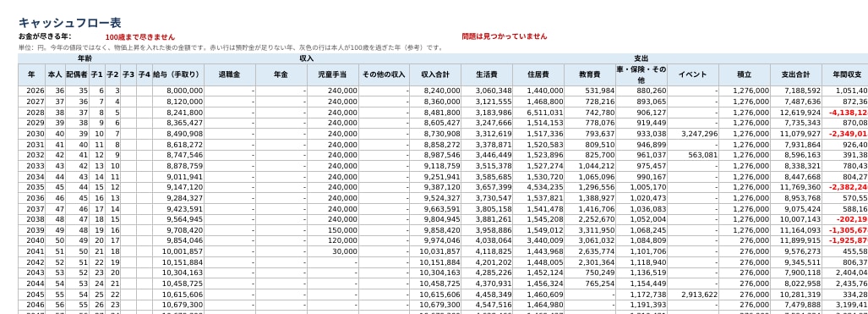Click the year cell 2045

(x=32, y=295)
